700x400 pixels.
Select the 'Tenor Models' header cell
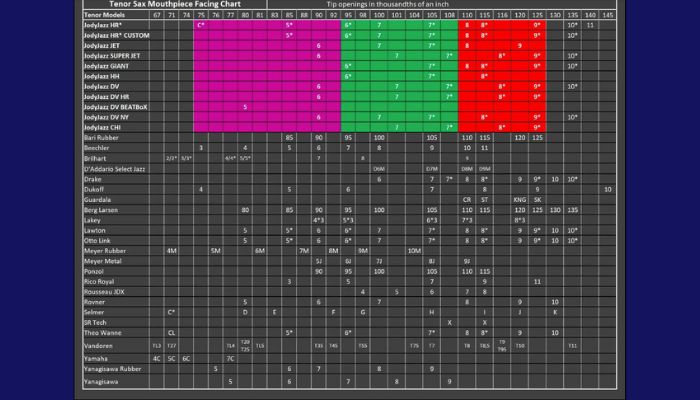104,15
